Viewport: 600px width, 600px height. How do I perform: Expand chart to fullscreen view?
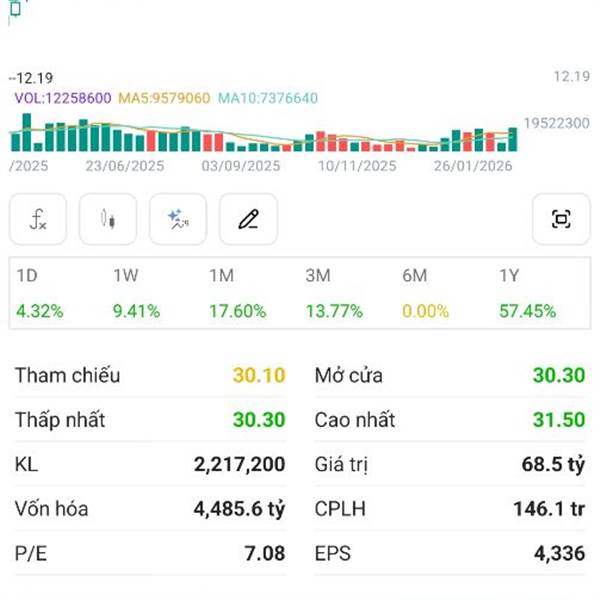[x=561, y=219]
